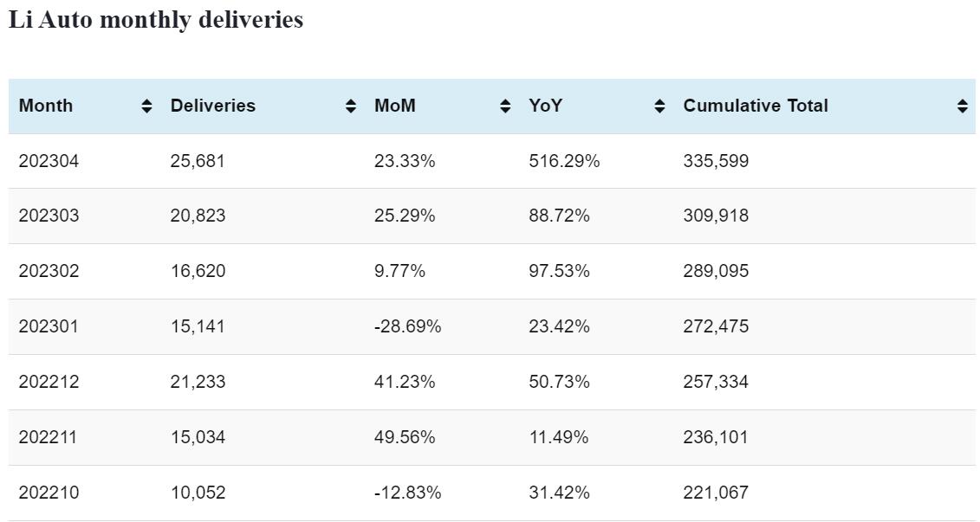Sort by YoY column header text
The width and height of the screenshot is (980, 522).
[546, 106]
